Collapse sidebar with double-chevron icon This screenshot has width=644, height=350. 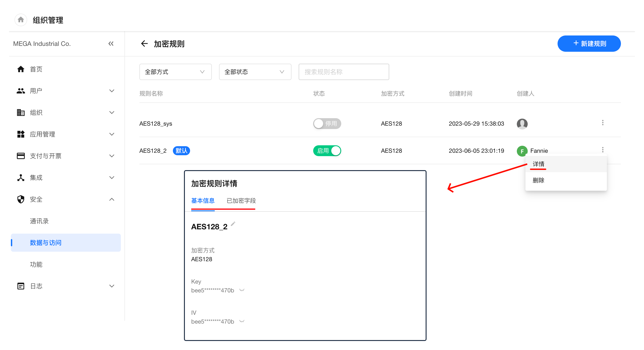pyautogui.click(x=111, y=44)
